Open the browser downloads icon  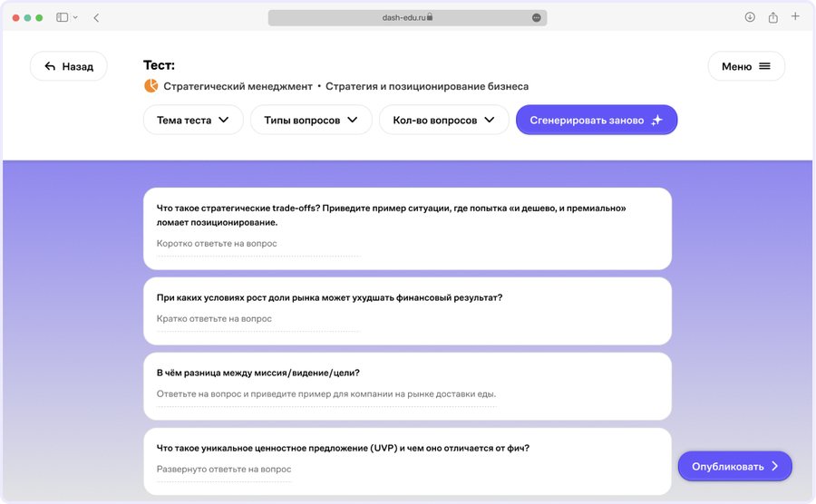tap(750, 17)
